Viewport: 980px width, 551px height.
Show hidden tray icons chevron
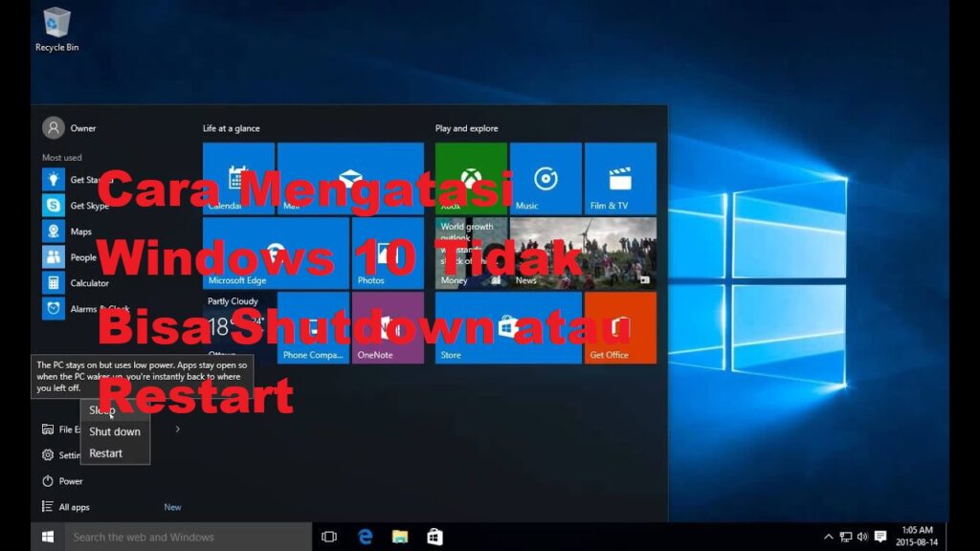pyautogui.click(x=828, y=537)
